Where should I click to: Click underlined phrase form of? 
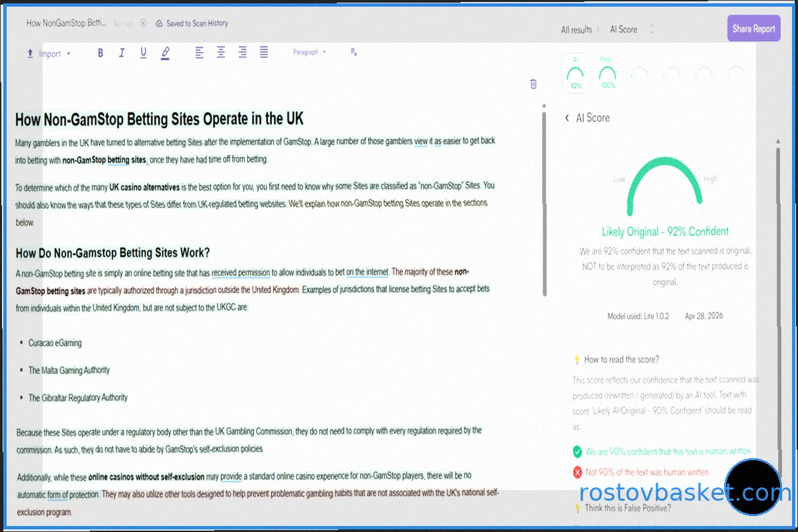(58, 495)
